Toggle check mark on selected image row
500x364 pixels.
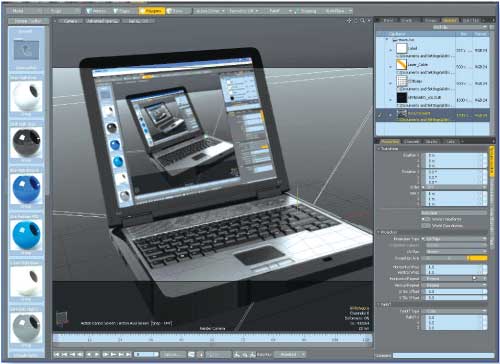click(x=380, y=115)
